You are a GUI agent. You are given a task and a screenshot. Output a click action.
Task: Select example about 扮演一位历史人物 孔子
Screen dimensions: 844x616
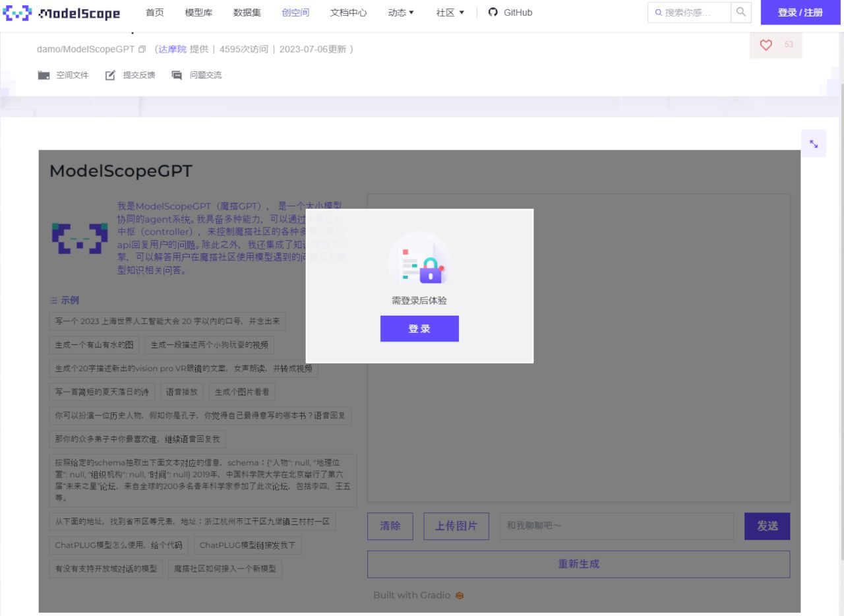[200, 416]
